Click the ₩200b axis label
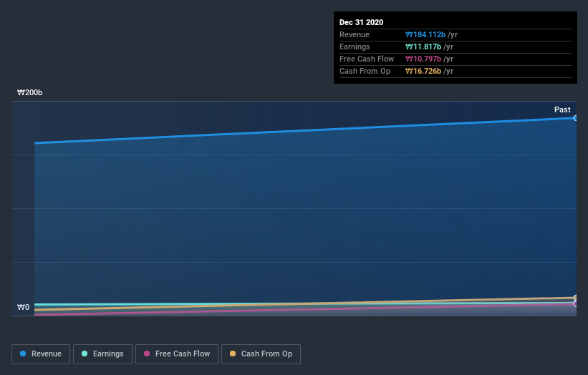The image size is (588, 375). 29,92
